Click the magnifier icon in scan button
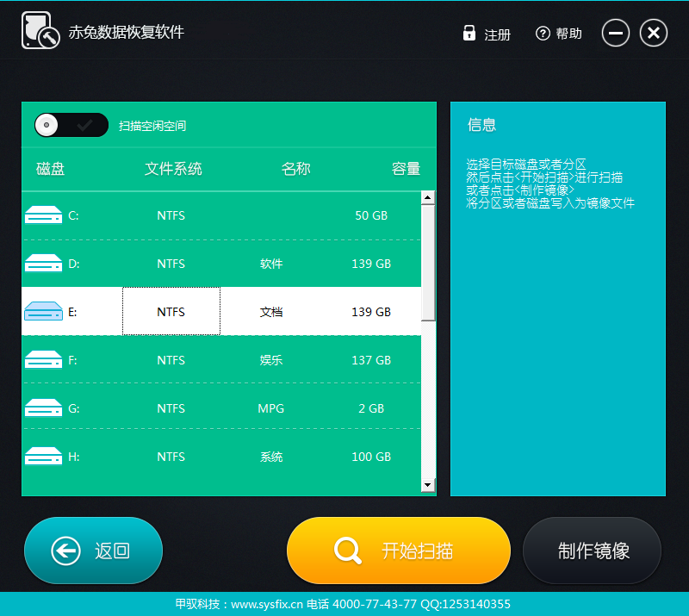The width and height of the screenshot is (689, 616). click(348, 551)
